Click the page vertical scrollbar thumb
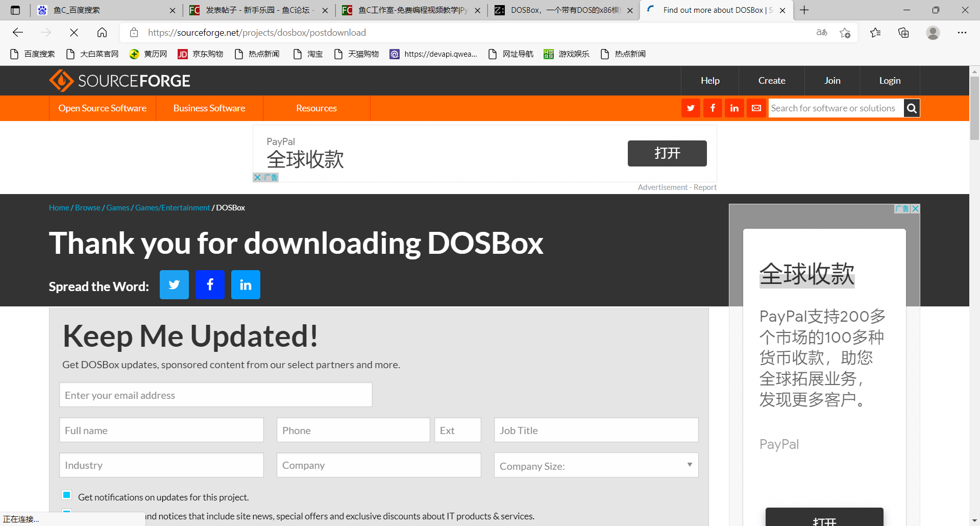This screenshot has height=526, width=980. tap(974, 108)
